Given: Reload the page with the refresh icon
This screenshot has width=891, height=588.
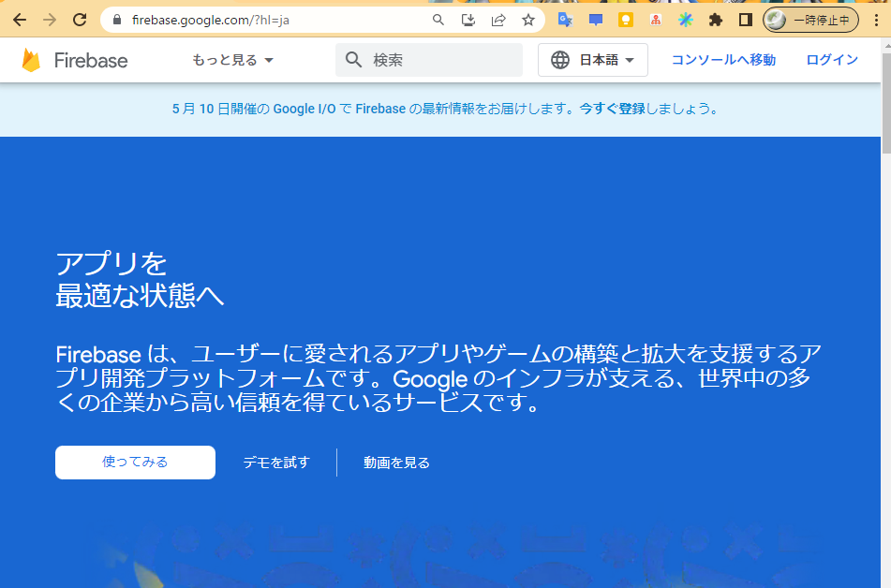Looking at the screenshot, I should pos(80,20).
